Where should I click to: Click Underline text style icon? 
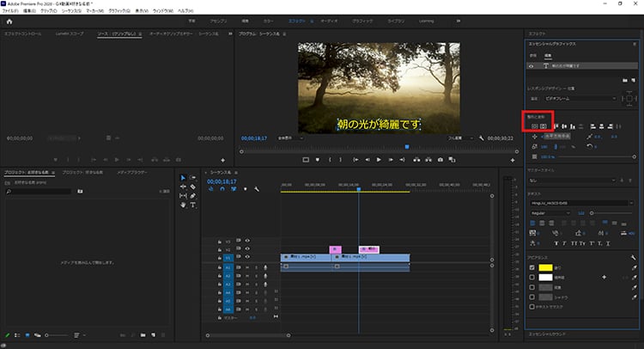(608, 243)
